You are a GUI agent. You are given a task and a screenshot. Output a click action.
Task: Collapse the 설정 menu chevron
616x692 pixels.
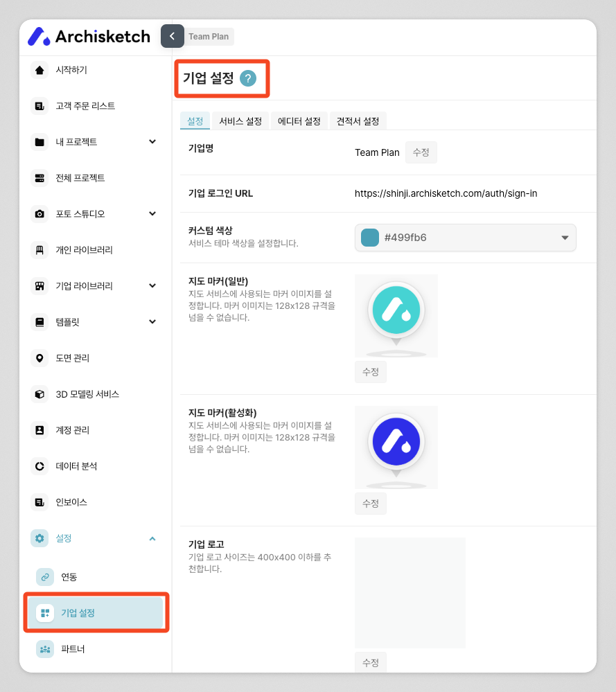coord(152,538)
